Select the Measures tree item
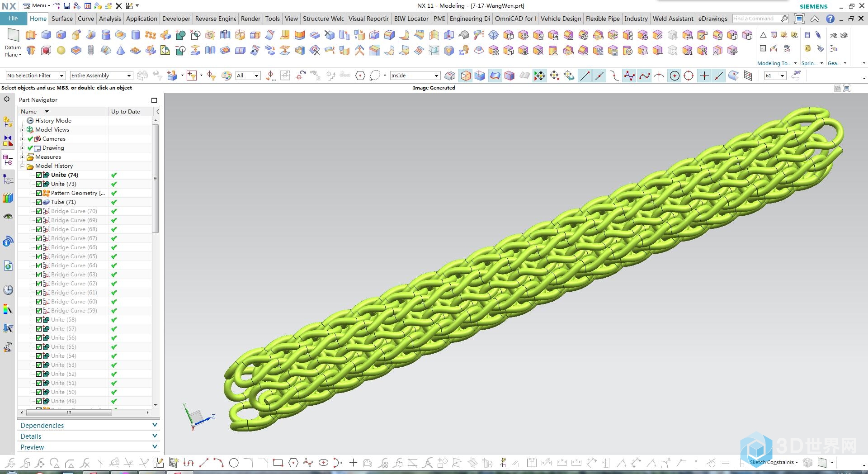Screen dimensions: 868x474 48,157
